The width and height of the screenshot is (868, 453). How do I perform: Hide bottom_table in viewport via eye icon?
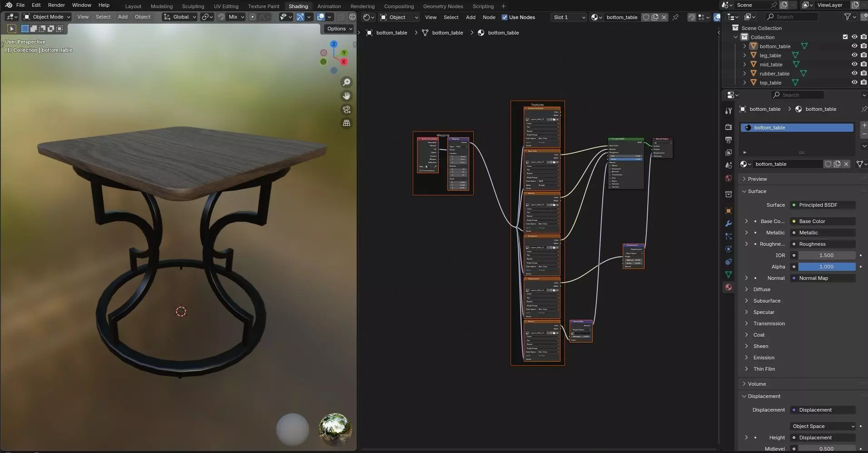tap(854, 46)
